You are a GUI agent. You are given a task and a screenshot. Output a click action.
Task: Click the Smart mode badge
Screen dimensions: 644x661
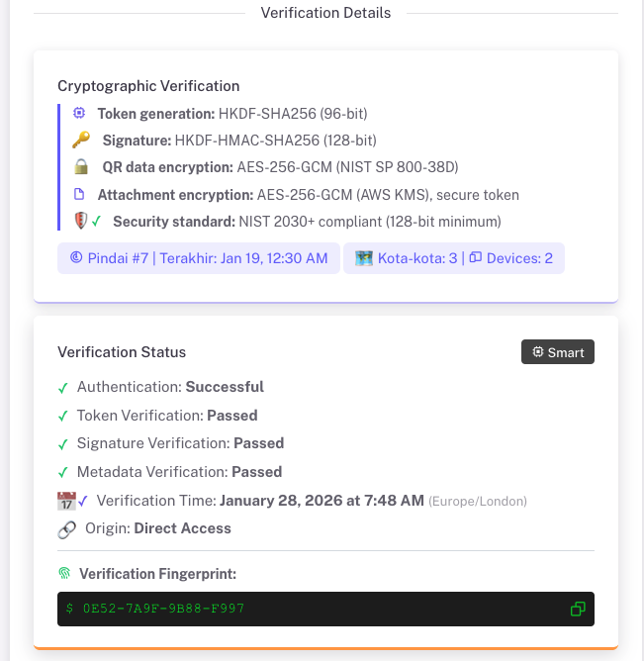(x=558, y=352)
